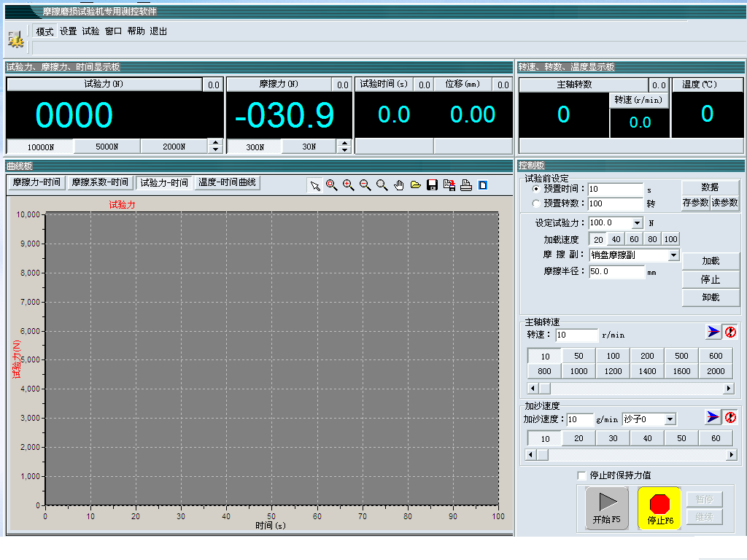Open the 设置 menu
Screen dimensions: 747x560
tap(68, 31)
